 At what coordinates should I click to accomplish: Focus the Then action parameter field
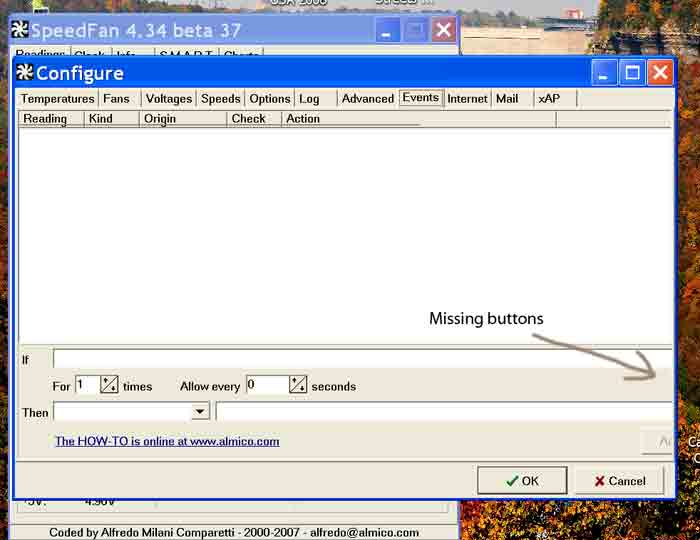coord(444,411)
